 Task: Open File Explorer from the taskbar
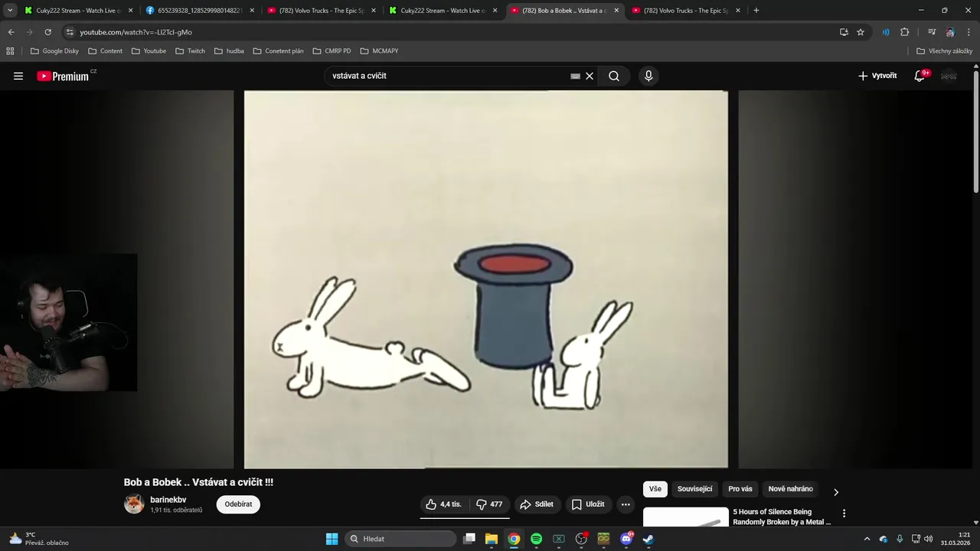tap(492, 539)
